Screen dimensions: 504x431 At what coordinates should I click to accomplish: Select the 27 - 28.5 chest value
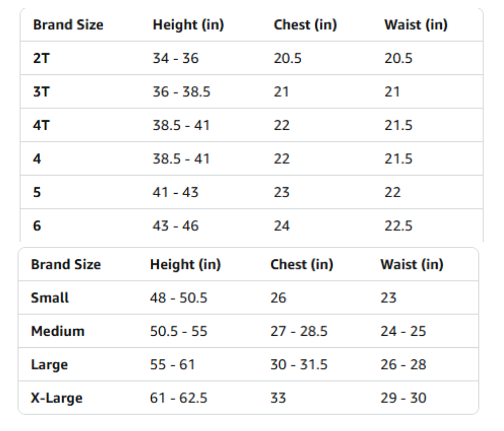(299, 331)
